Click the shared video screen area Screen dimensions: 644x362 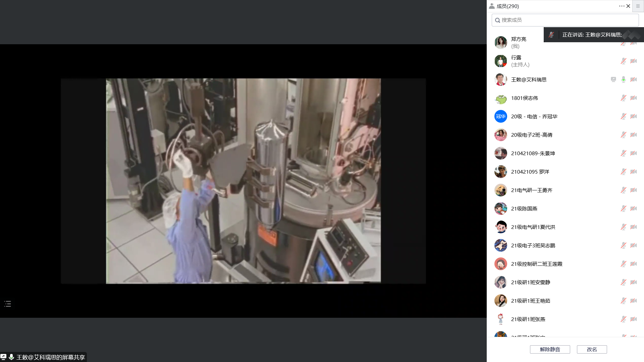tap(243, 181)
